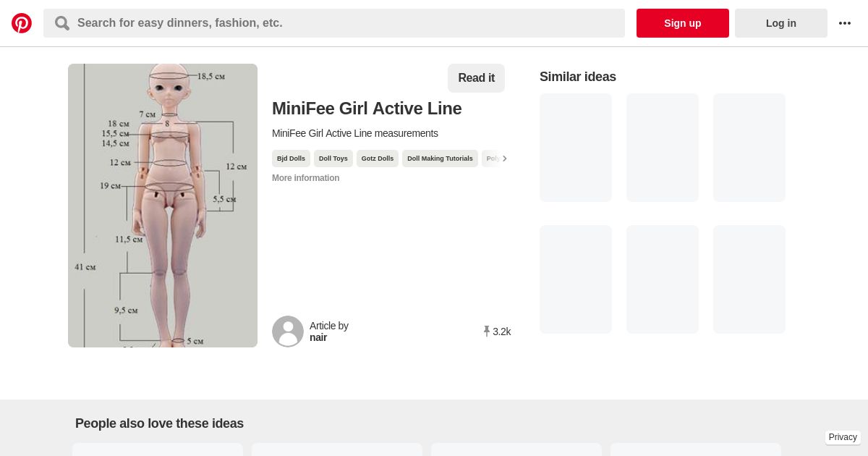Click the pin count icon

click(487, 332)
